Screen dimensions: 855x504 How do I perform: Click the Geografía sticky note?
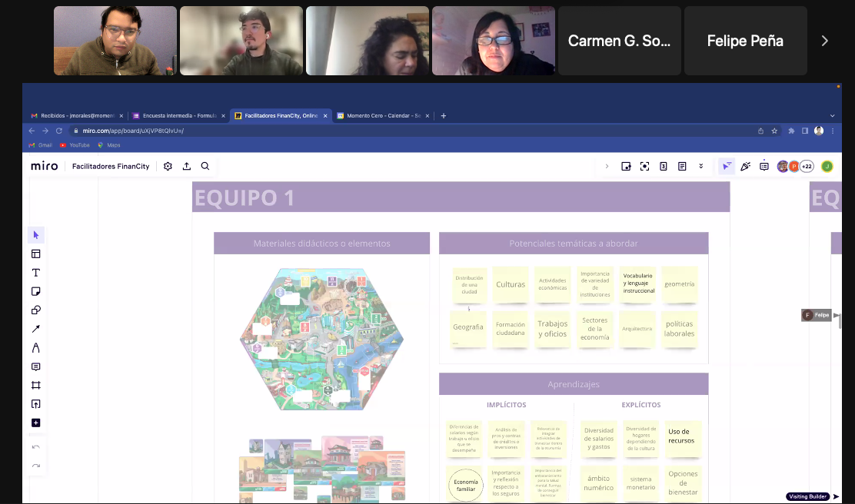467,328
